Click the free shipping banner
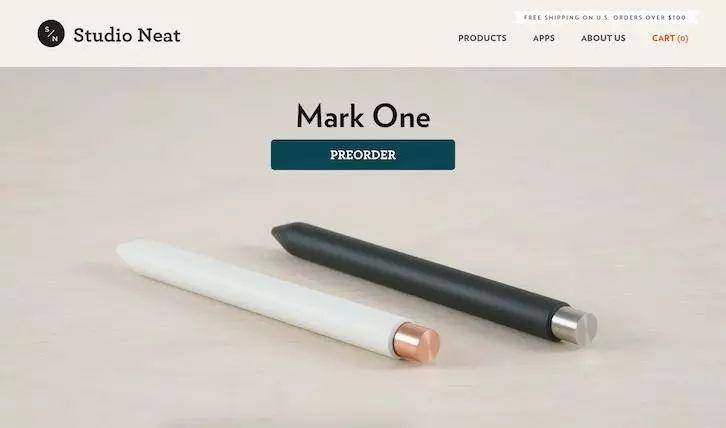The image size is (726, 428). coord(605,17)
